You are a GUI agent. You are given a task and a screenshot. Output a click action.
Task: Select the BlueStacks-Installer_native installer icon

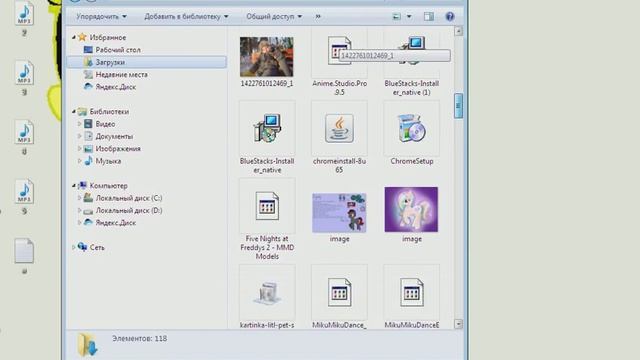267,128
